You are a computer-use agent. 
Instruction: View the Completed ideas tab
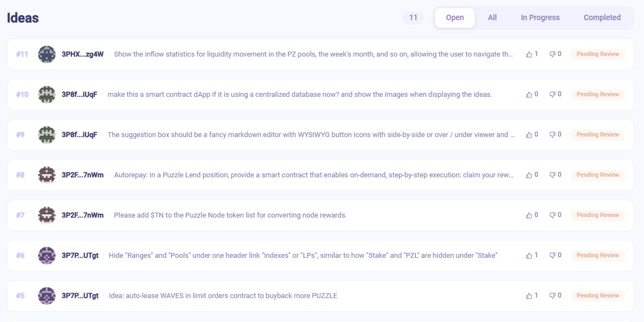click(x=602, y=17)
